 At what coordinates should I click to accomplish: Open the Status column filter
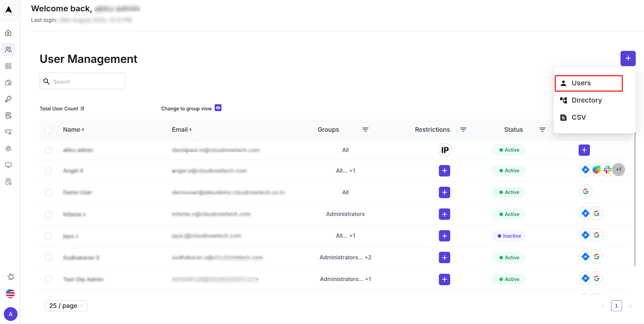pos(542,129)
